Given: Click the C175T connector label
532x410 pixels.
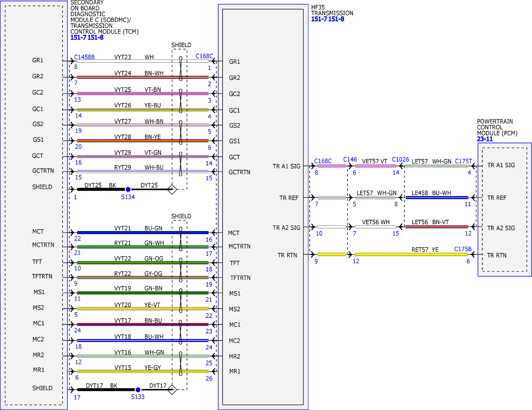Looking at the screenshot, I should 463,161.
